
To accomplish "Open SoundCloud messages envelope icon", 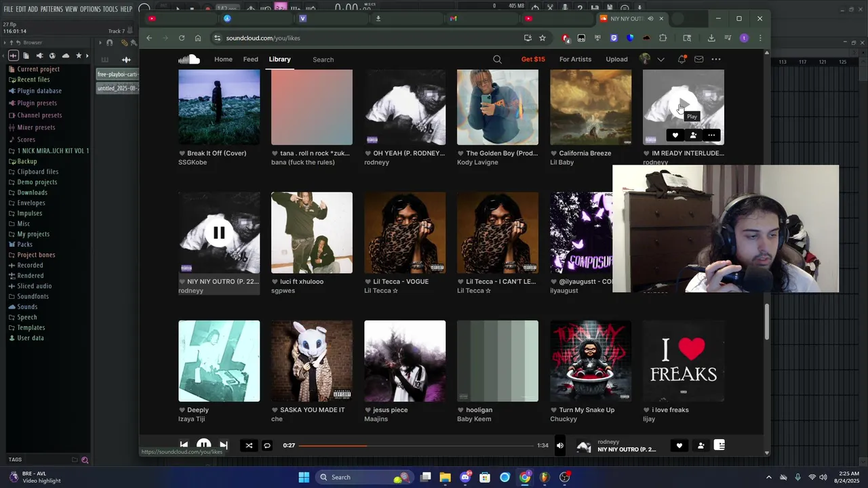I will click(698, 59).
